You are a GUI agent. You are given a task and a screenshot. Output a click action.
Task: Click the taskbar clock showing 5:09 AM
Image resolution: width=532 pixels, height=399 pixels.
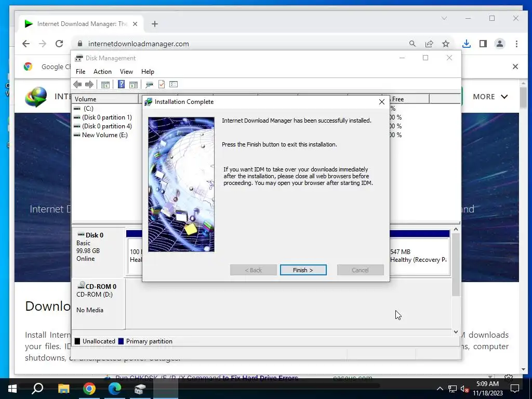click(487, 389)
